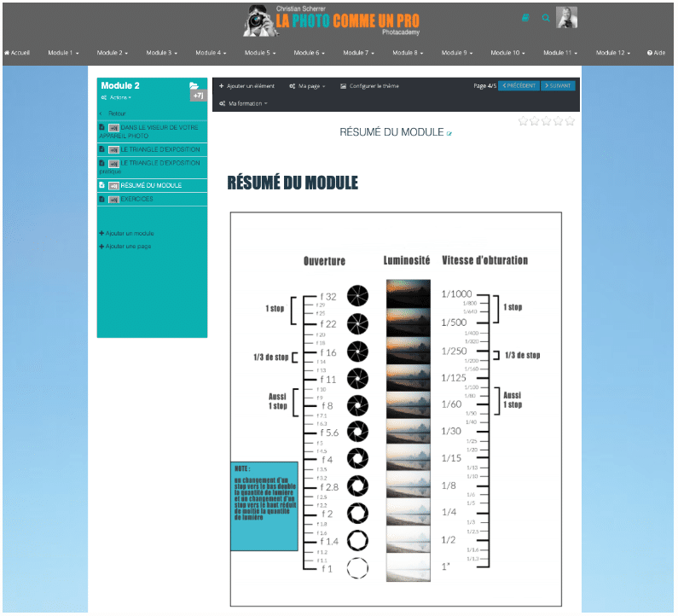
Task: Click the edit icon beside Résumé du module title
Action: [x=449, y=134]
